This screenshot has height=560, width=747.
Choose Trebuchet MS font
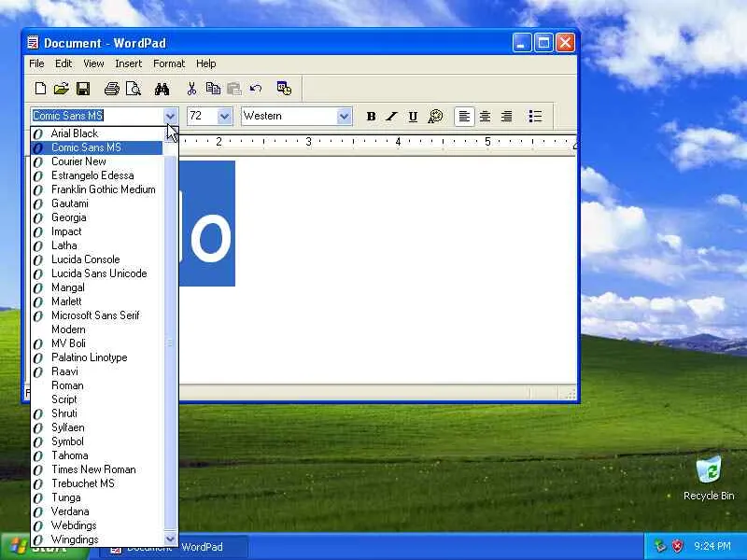pyautogui.click(x=97, y=483)
